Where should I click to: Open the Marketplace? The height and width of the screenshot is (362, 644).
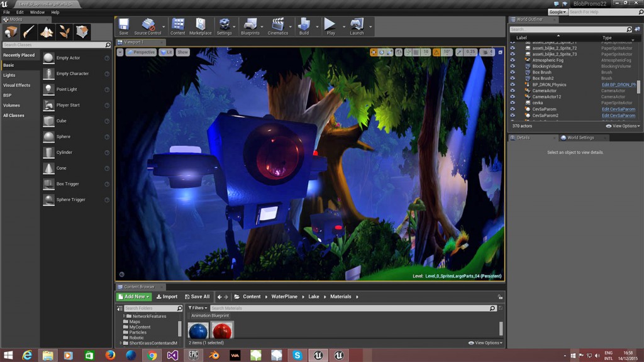[201, 26]
